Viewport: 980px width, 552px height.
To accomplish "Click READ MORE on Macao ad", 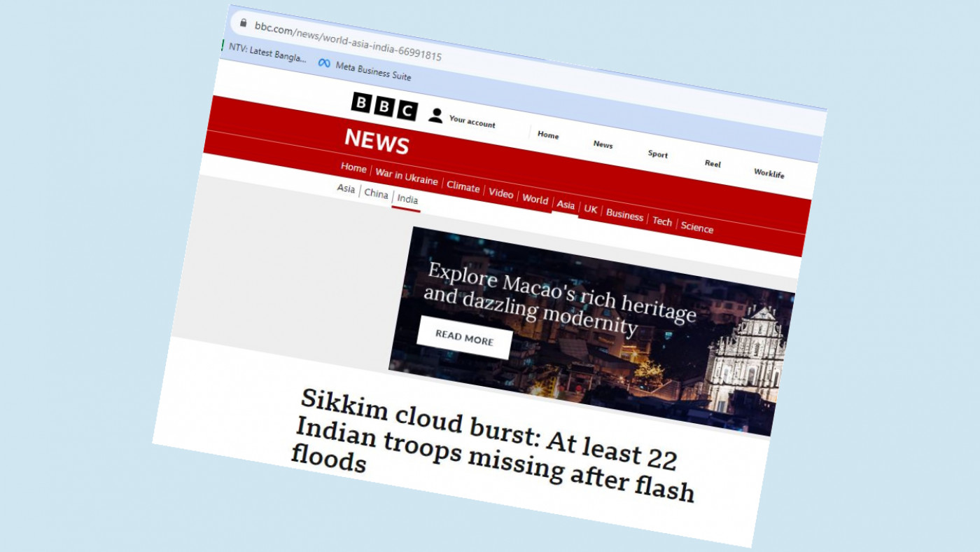I will (x=465, y=338).
